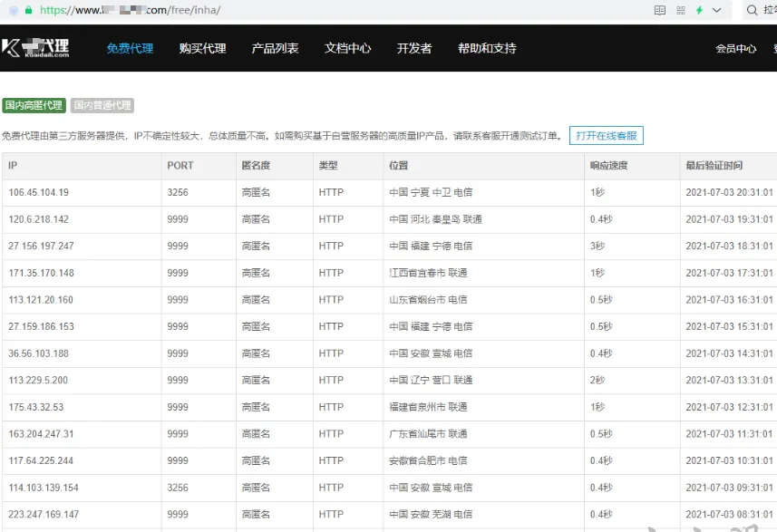The image size is (777, 532).
Task: Click port 3256 in the 106.45.104.19 row
Action: (178, 192)
